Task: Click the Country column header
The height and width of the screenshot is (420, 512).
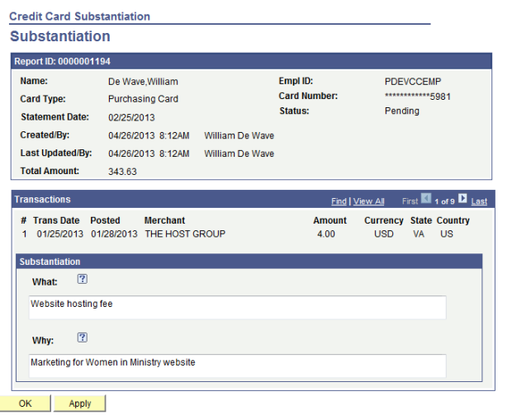Action: pyautogui.click(x=454, y=220)
